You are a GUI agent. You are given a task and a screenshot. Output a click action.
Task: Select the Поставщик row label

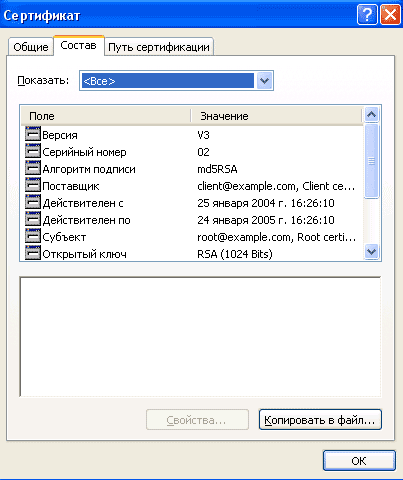71,186
